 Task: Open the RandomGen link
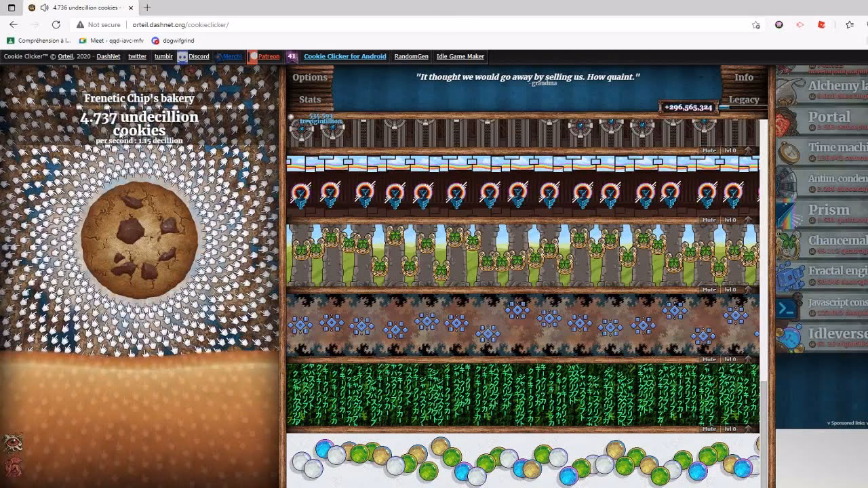(x=411, y=56)
